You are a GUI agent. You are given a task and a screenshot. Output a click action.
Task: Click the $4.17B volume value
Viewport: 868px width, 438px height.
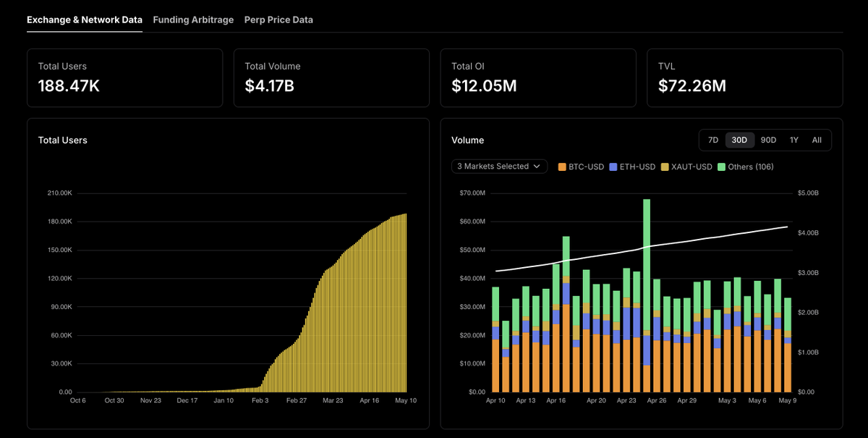(269, 86)
